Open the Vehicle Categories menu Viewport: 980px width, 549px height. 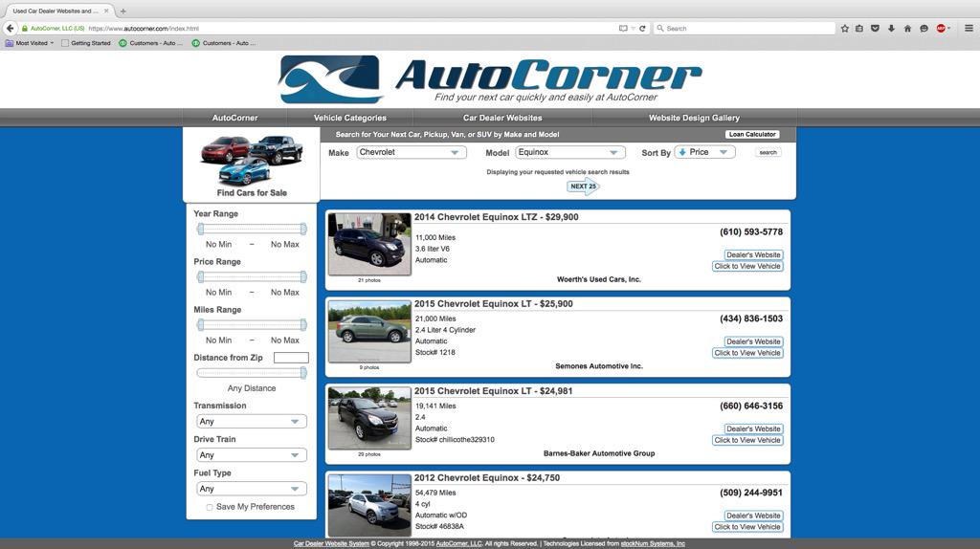click(x=350, y=118)
